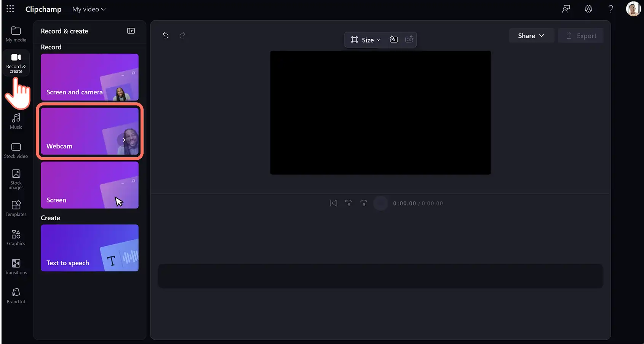Click the empty timeline track
Image resolution: width=644 pixels, height=344 pixels.
coord(380,276)
